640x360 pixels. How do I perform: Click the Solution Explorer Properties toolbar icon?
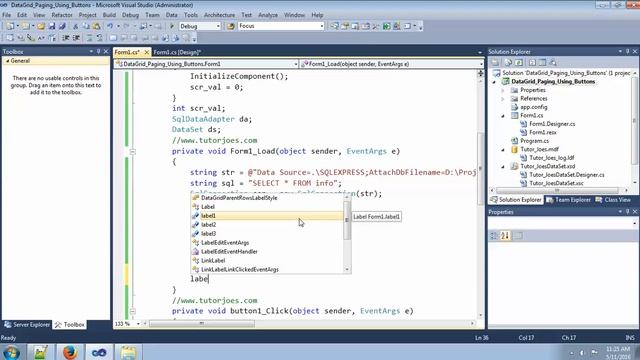495,62
